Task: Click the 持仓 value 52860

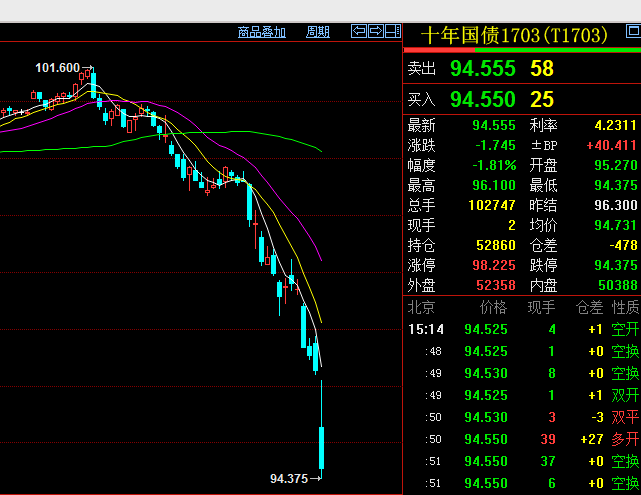Action: coord(496,245)
